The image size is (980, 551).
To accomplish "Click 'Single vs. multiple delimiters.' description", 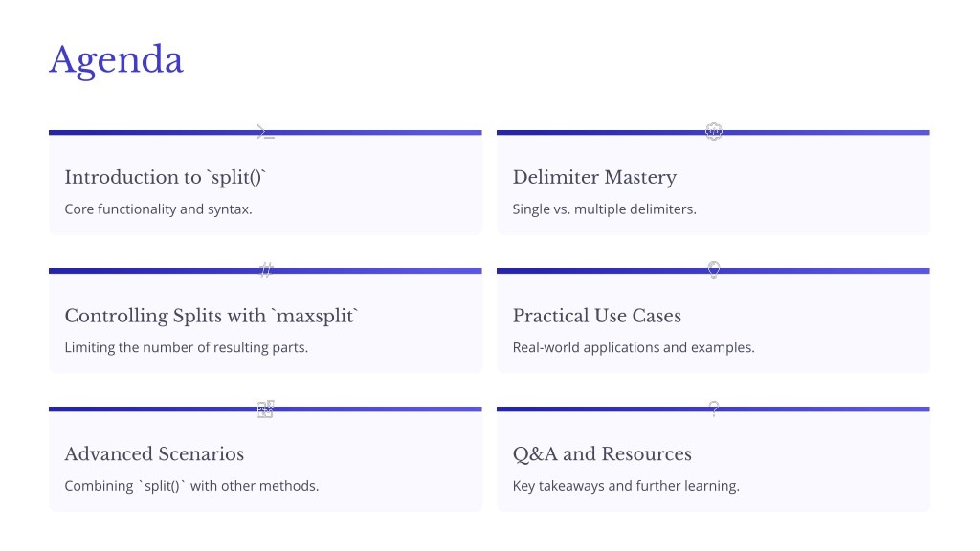I will pyautogui.click(x=605, y=209).
